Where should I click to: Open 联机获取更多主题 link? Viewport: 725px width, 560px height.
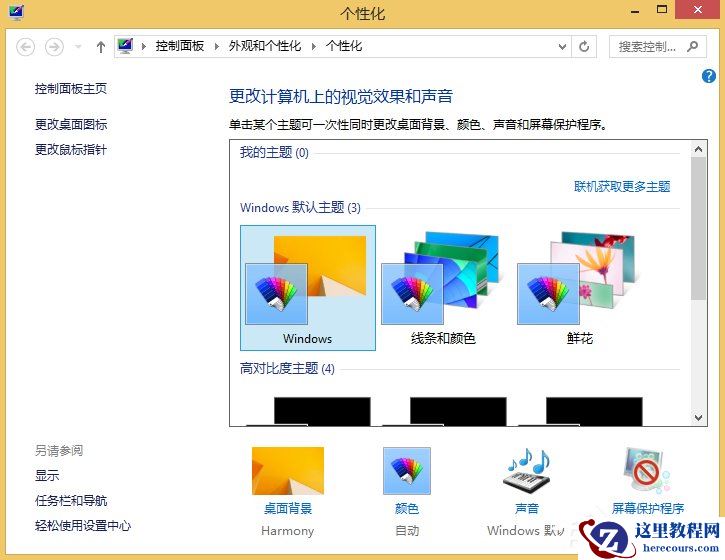coord(622,186)
